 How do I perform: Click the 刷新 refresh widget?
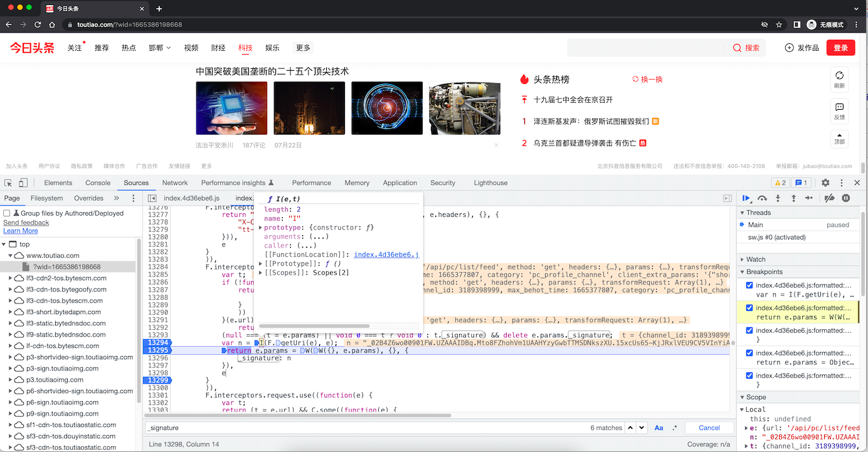point(839,78)
